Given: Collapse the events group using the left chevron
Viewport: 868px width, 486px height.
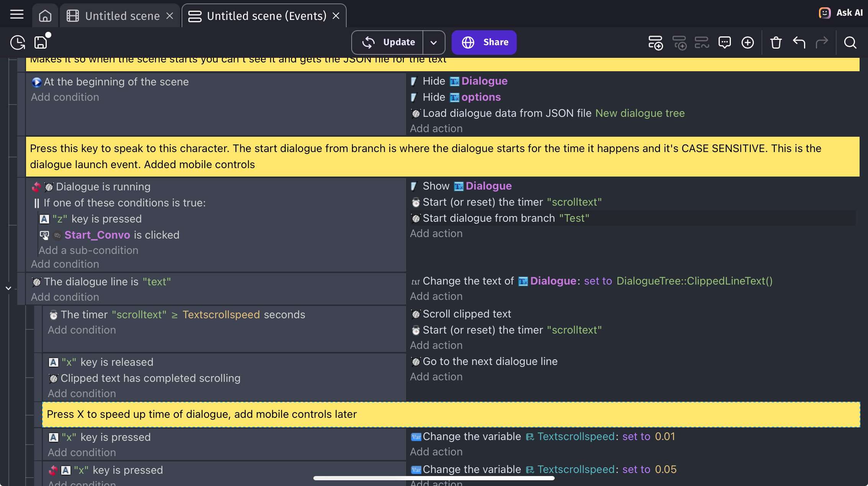Looking at the screenshot, I should [x=8, y=288].
